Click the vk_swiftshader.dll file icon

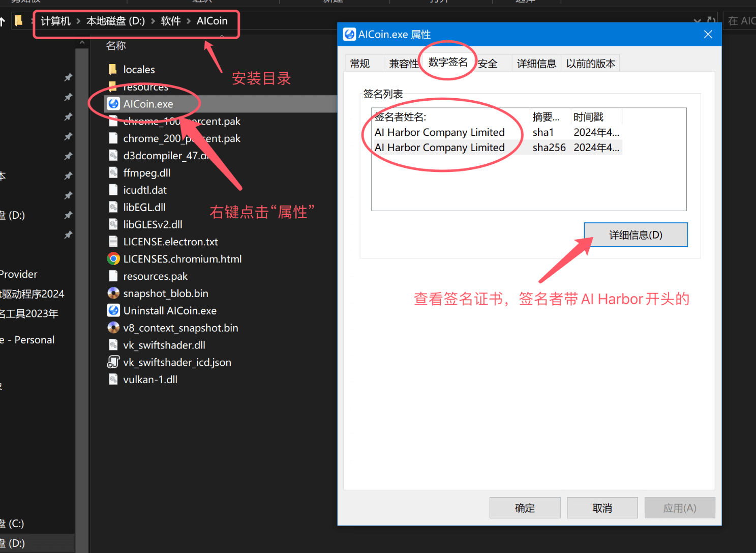[x=113, y=345]
